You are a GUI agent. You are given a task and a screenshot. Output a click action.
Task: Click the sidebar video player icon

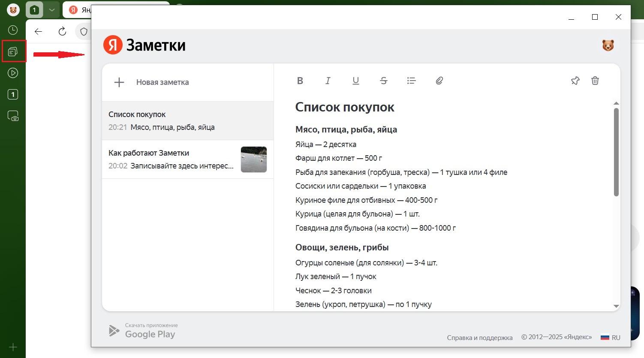[x=13, y=73]
